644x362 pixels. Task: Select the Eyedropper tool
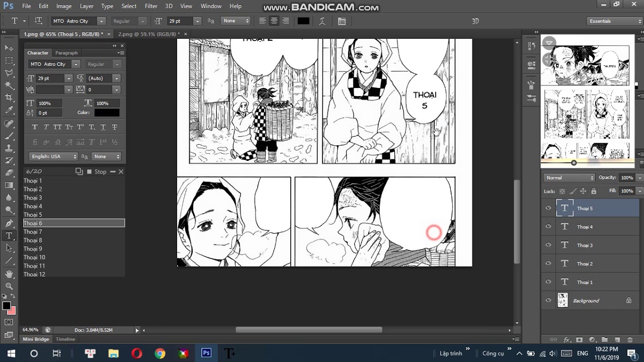tap(9, 110)
